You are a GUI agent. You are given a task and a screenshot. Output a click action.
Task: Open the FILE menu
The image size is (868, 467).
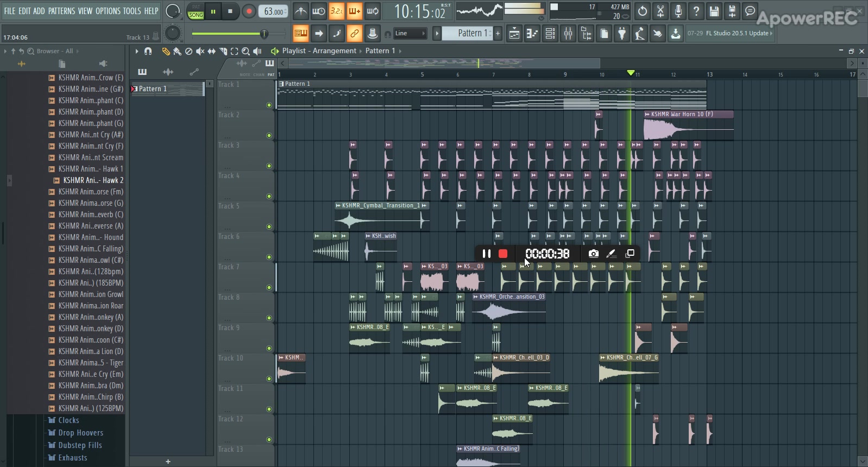pyautogui.click(x=10, y=11)
